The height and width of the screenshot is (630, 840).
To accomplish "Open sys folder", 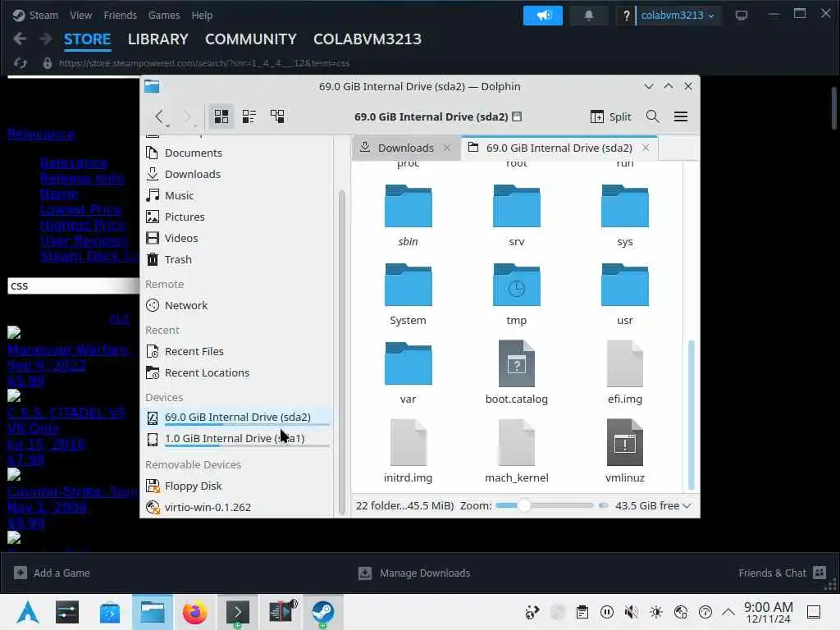I will (624, 216).
